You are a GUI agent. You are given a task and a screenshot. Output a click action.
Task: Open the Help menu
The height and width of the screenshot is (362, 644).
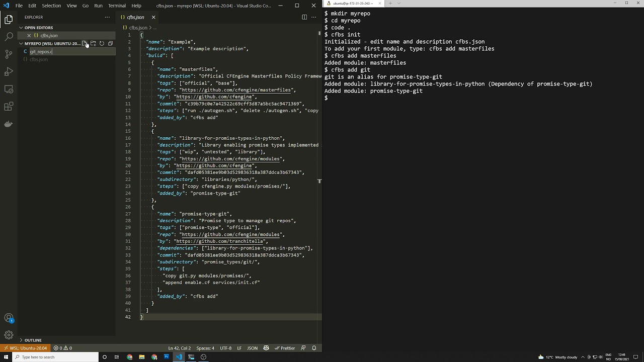click(x=136, y=6)
